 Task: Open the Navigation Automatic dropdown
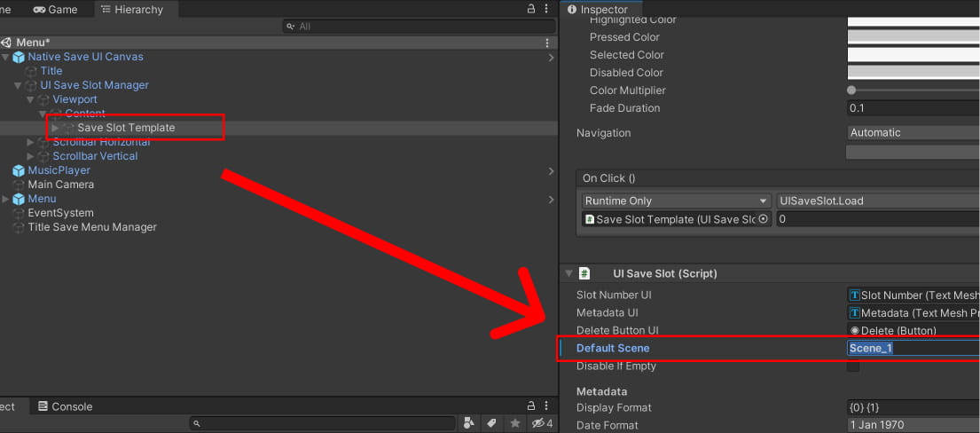point(913,133)
